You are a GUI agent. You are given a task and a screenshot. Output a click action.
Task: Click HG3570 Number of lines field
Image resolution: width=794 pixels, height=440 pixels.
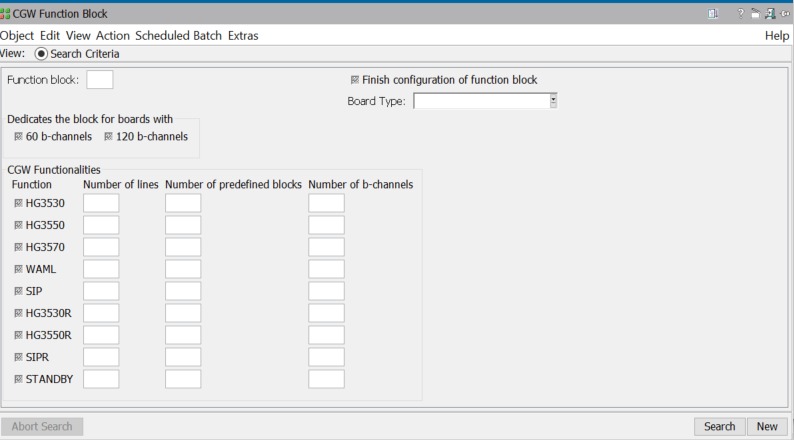[101, 247]
